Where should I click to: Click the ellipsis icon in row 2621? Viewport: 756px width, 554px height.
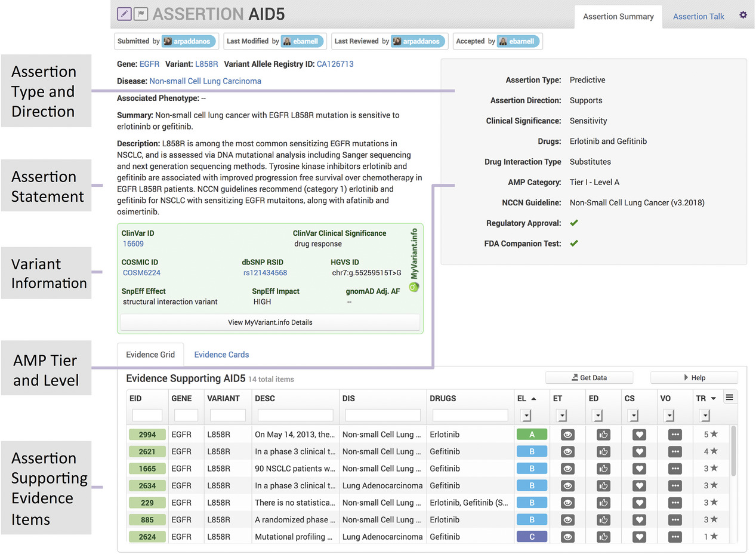pyautogui.click(x=675, y=452)
